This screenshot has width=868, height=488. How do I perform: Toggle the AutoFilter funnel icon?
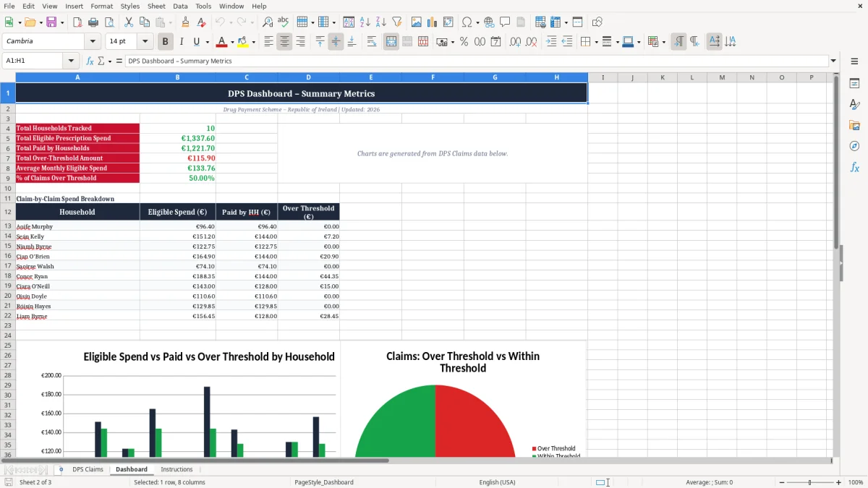pyautogui.click(x=396, y=22)
